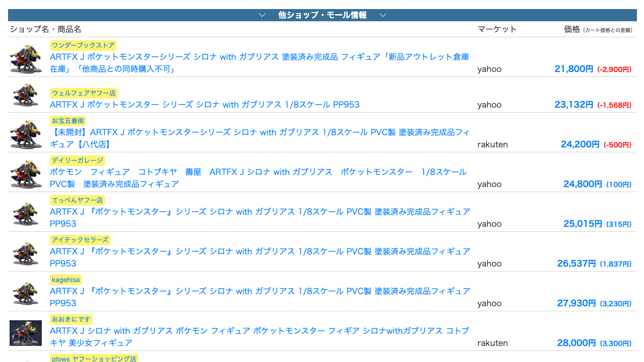Click the (100円) price difference

619,185
